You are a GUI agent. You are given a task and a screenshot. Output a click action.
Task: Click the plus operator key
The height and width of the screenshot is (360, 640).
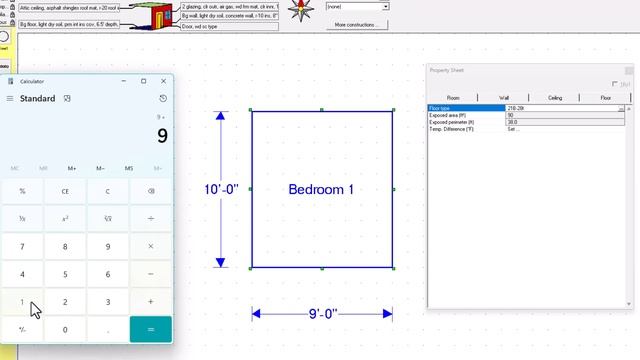pos(151,302)
